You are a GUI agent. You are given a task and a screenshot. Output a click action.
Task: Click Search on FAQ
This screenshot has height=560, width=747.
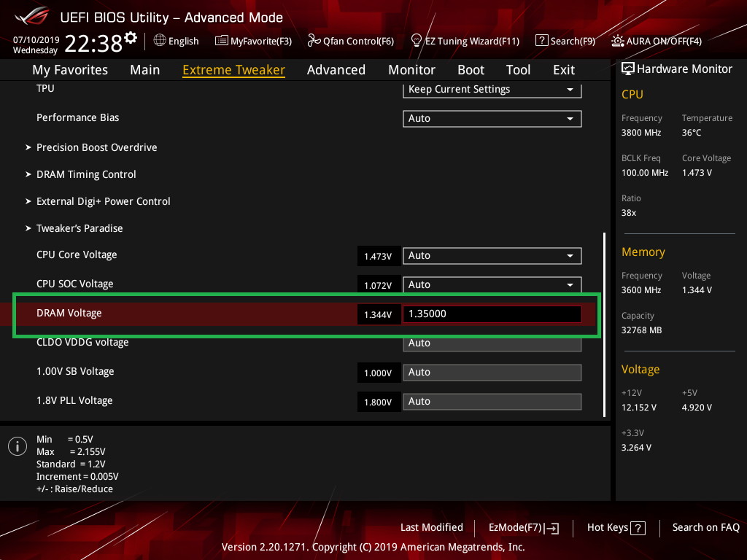coord(705,528)
